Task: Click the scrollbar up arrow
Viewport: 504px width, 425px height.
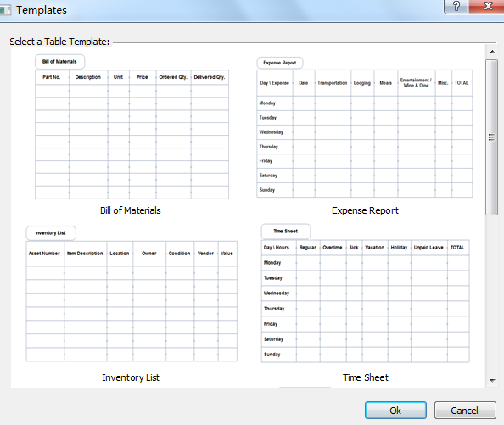Action: point(492,52)
